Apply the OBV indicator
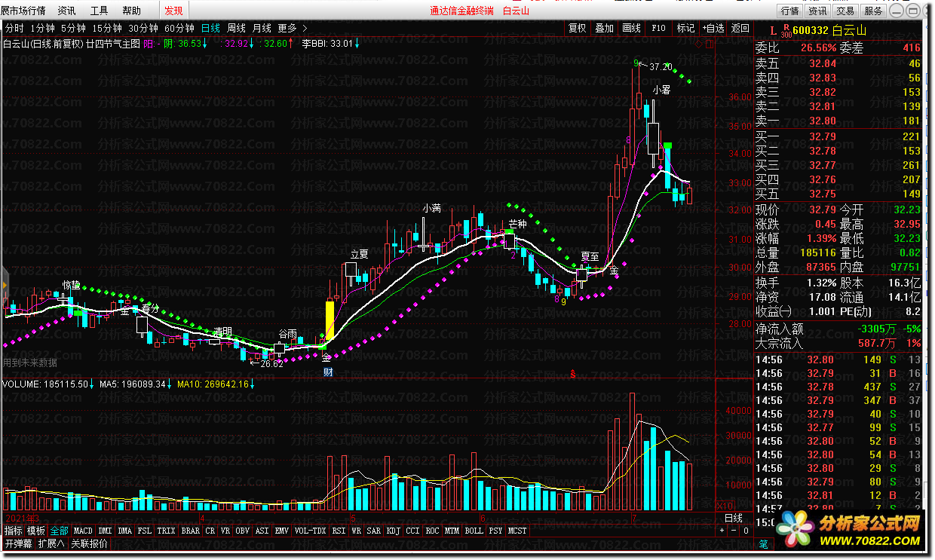 [x=243, y=531]
